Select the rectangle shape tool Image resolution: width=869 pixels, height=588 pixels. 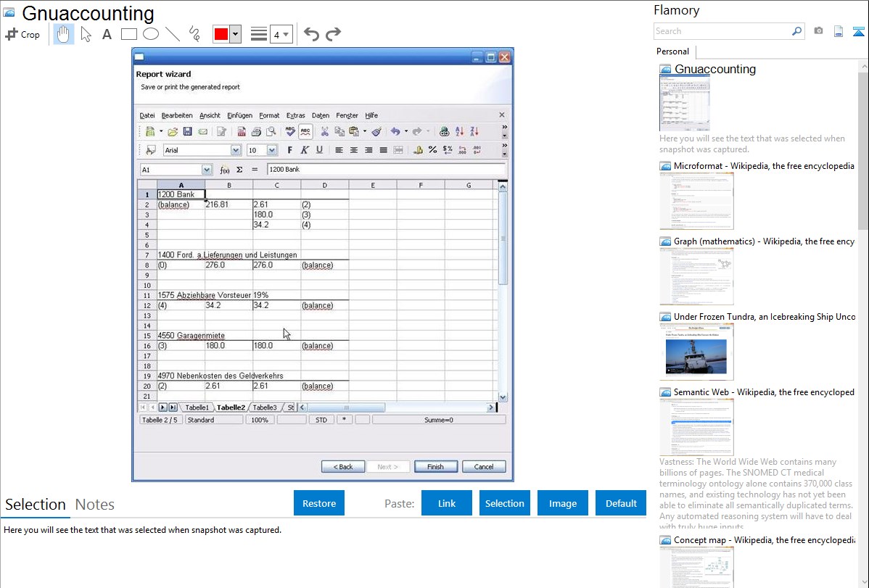[x=128, y=34]
